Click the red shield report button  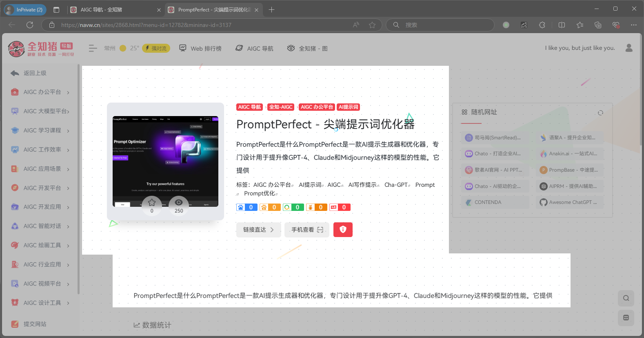[343, 230]
